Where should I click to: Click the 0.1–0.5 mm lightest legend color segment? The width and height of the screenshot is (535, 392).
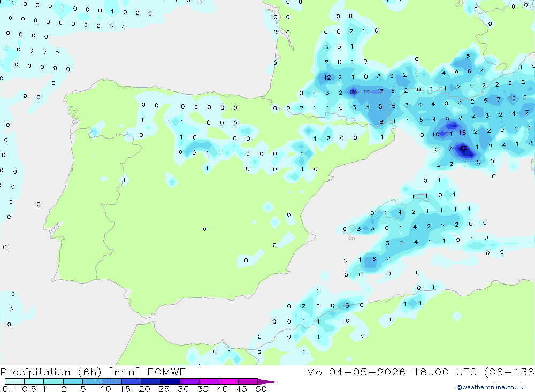14,381
